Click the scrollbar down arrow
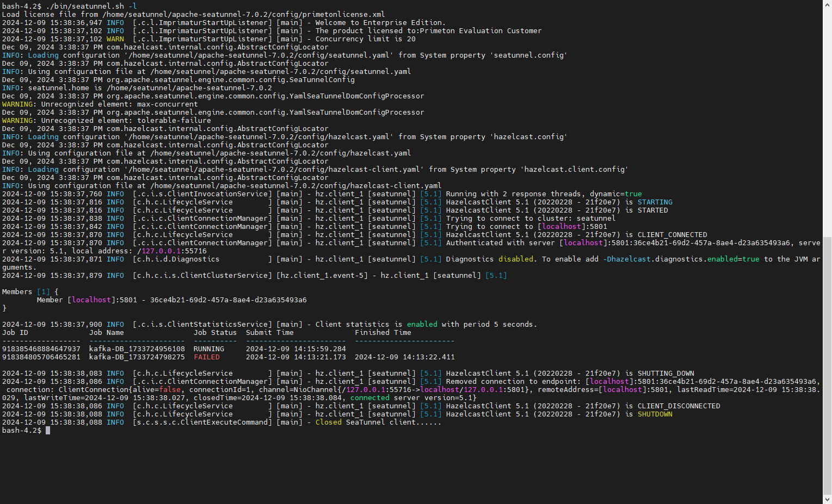832x504 pixels. [827, 499]
